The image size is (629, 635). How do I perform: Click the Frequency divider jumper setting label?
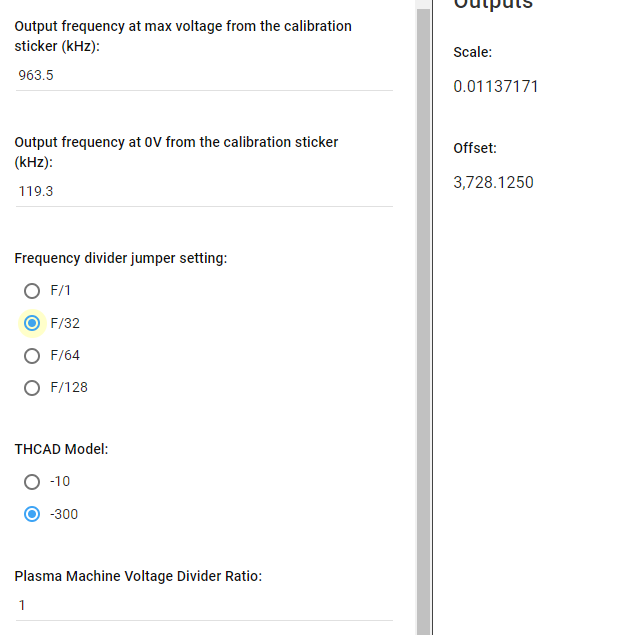121,258
